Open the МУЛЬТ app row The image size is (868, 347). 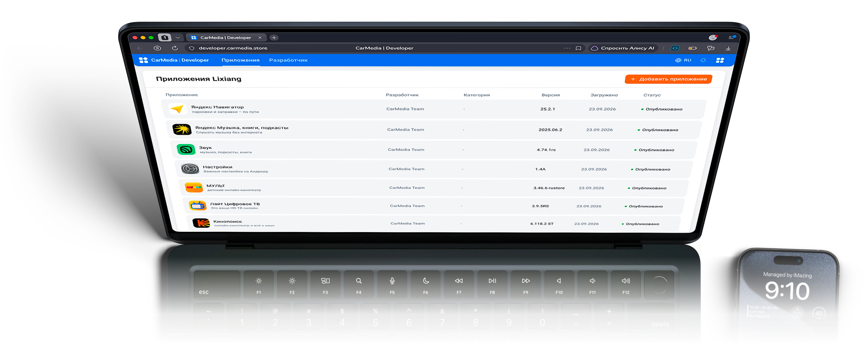[x=433, y=187]
